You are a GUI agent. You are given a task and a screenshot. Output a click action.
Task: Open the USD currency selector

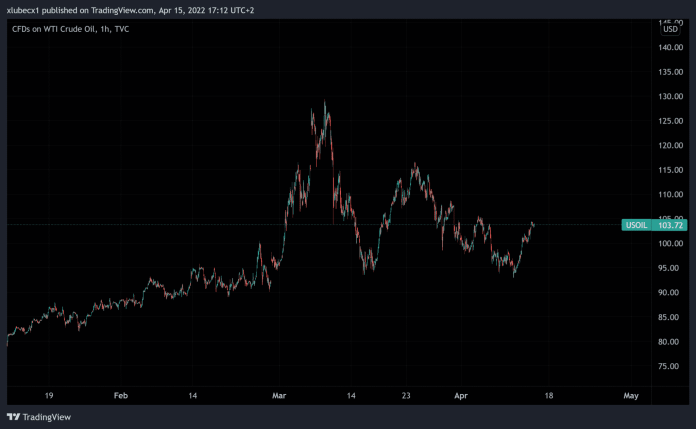[x=670, y=29]
